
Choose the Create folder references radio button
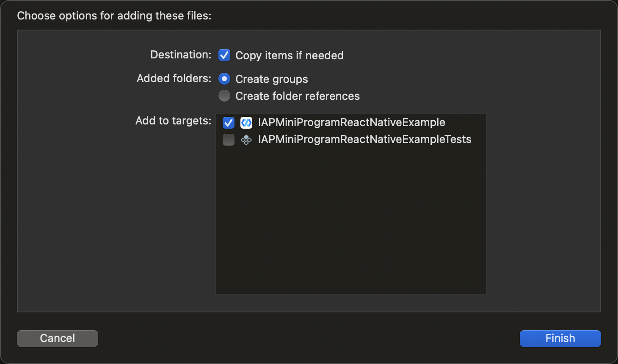(x=224, y=96)
